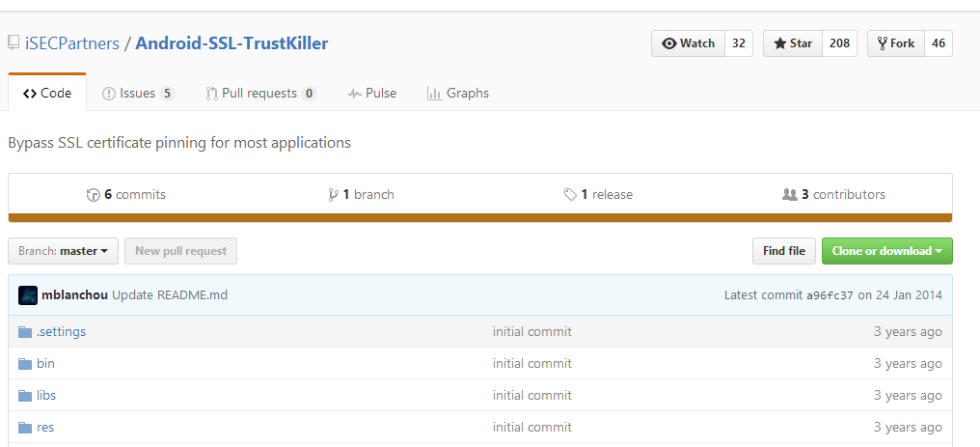Click the Code brackets icon
The width and height of the screenshot is (980, 447).
pos(29,94)
